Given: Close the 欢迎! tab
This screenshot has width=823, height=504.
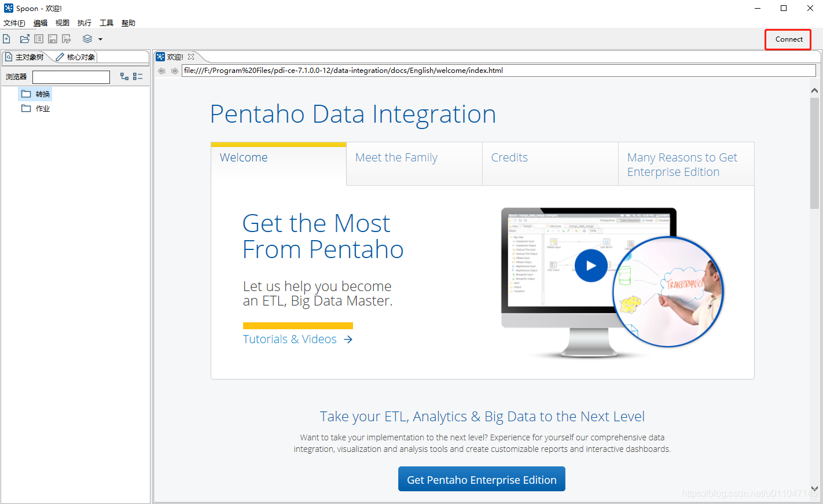Looking at the screenshot, I should [191, 57].
